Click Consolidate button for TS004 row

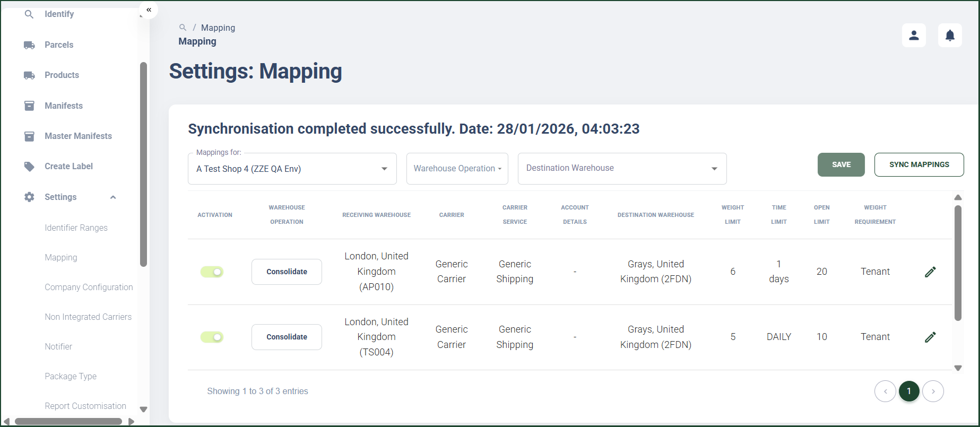[x=287, y=337]
